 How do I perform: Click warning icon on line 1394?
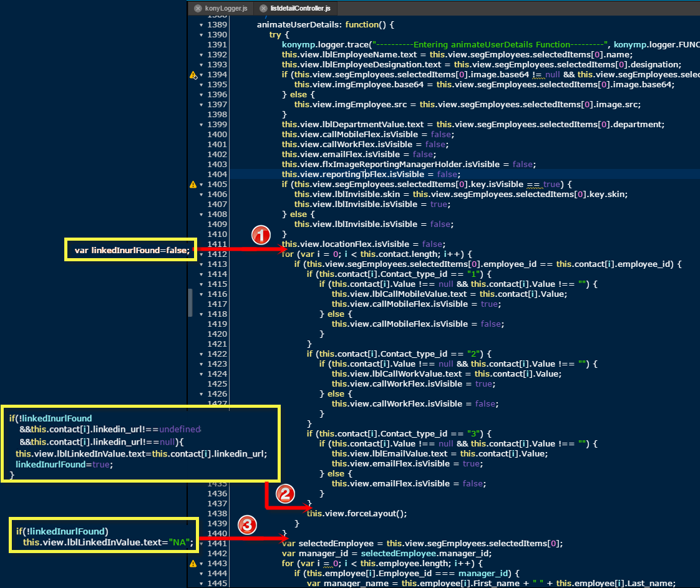193,75
